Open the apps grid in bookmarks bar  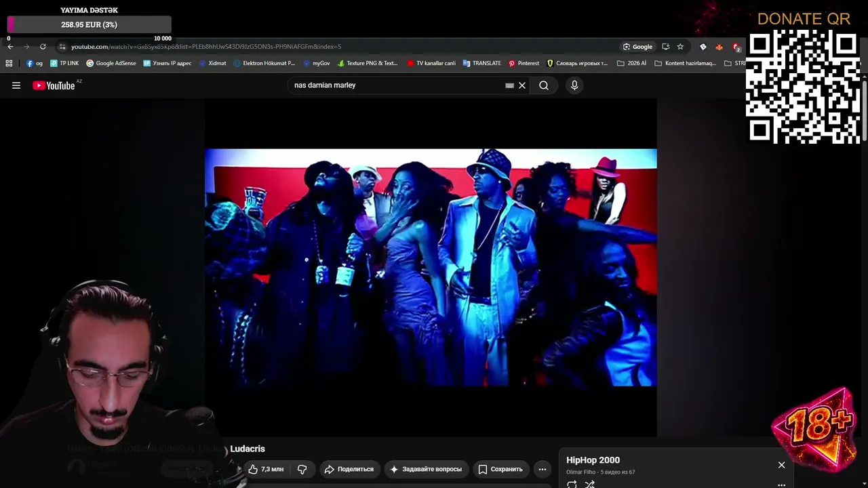9,63
